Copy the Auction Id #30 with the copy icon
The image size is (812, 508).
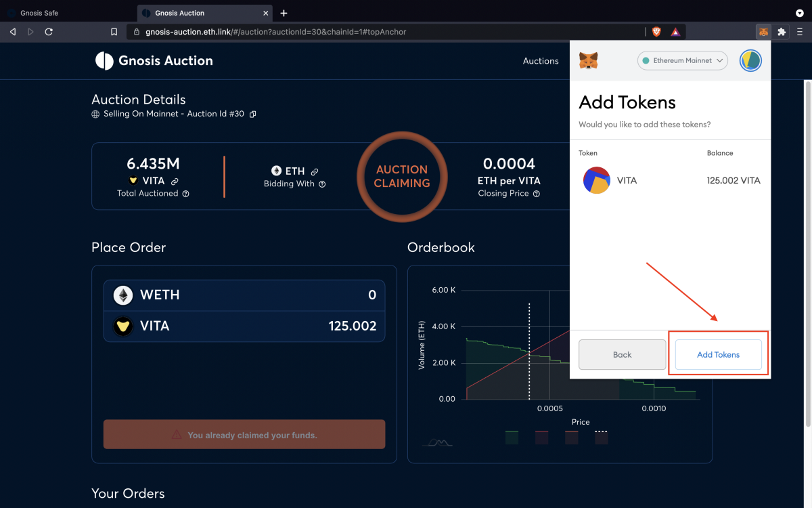252,114
